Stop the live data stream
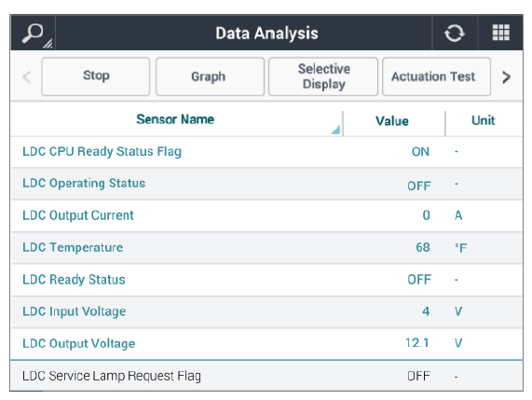 96,76
